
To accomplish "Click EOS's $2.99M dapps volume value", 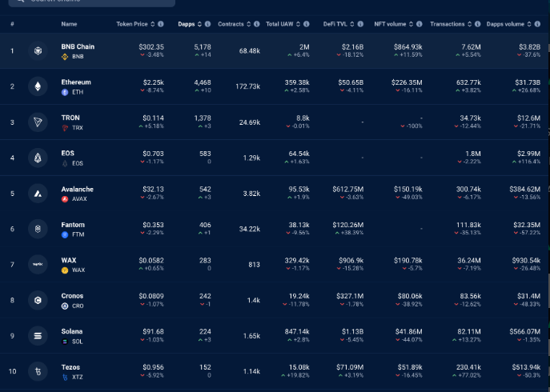I will [528, 154].
